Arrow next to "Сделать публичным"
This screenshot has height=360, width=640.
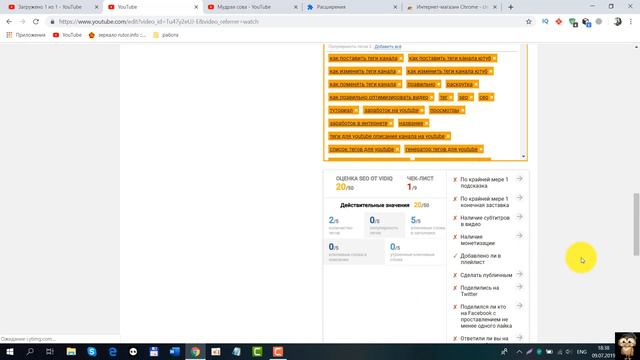(x=519, y=274)
